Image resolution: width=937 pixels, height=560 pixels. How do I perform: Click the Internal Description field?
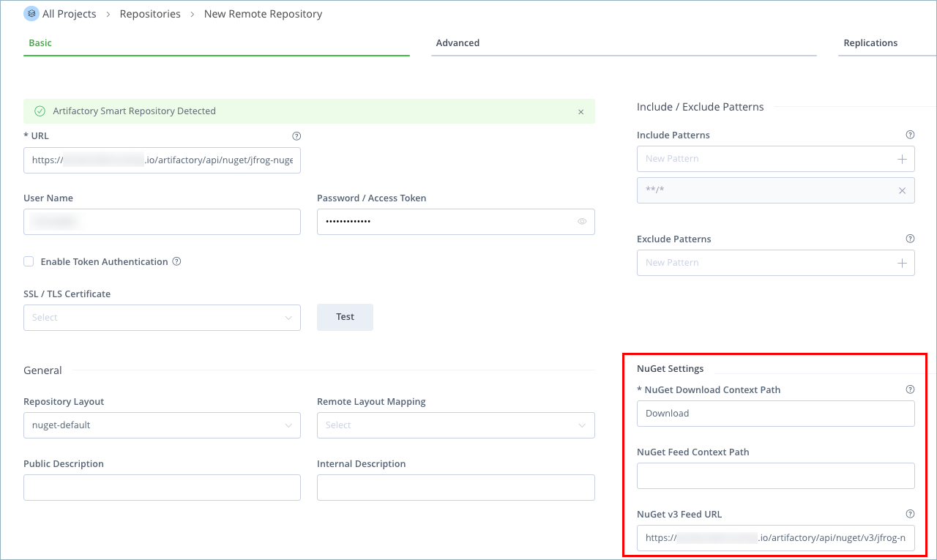point(455,488)
